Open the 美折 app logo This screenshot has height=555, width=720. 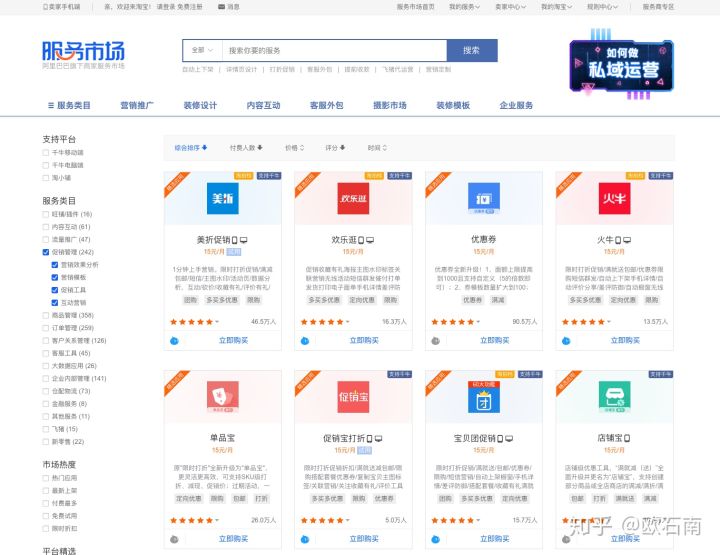coord(222,198)
